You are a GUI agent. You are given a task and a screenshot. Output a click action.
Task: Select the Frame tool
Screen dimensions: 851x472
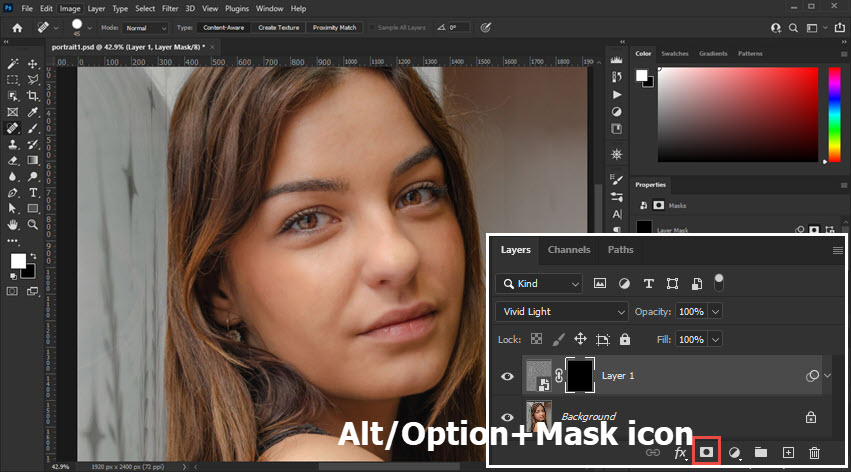(x=12, y=112)
